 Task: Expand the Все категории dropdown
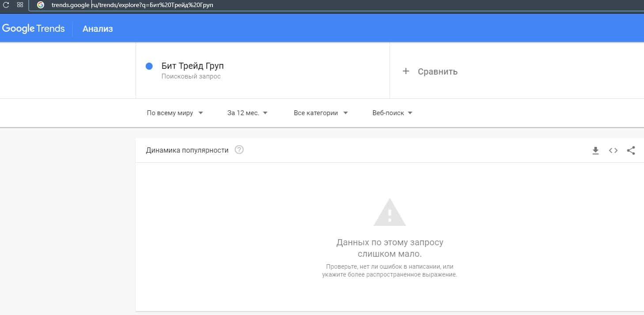321,113
